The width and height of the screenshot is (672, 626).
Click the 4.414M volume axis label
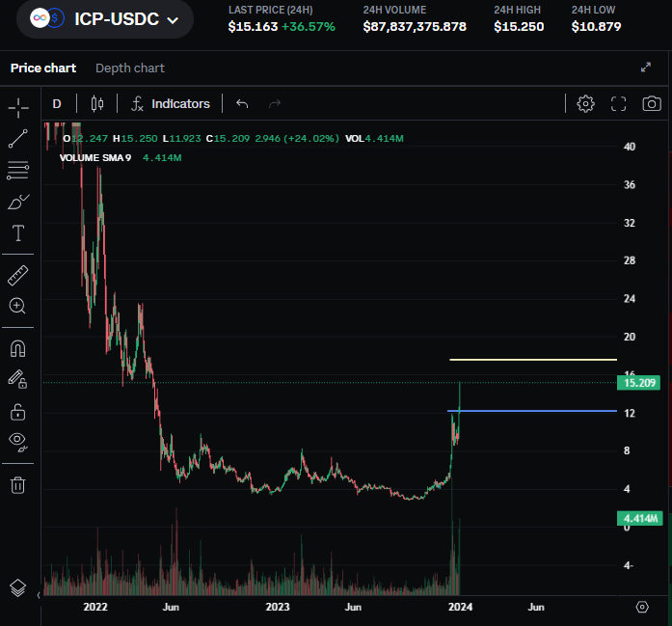tap(640, 518)
